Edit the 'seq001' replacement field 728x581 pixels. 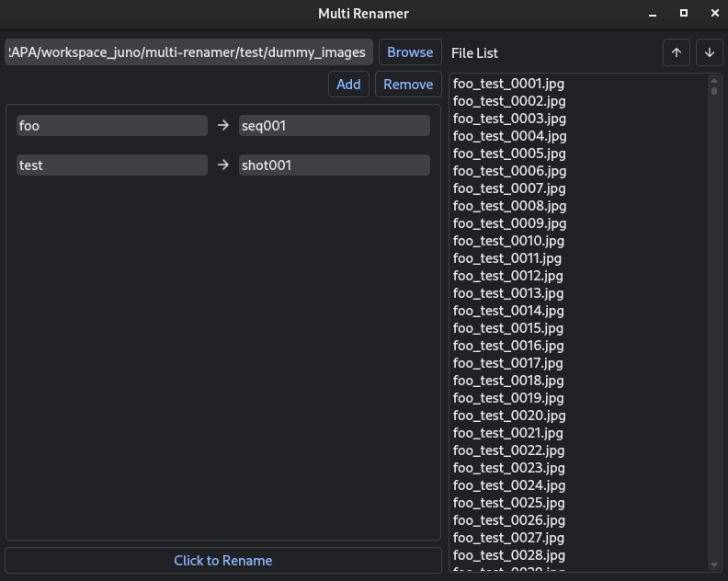point(335,125)
